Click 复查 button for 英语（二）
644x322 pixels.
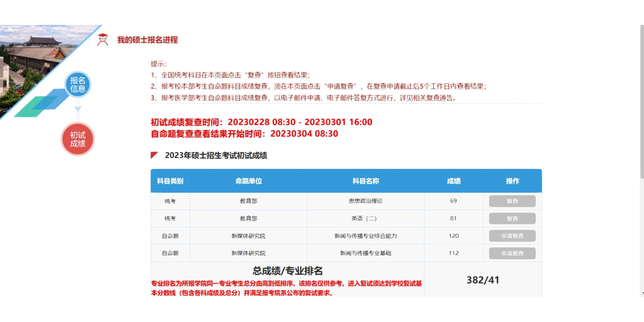pyautogui.click(x=512, y=219)
